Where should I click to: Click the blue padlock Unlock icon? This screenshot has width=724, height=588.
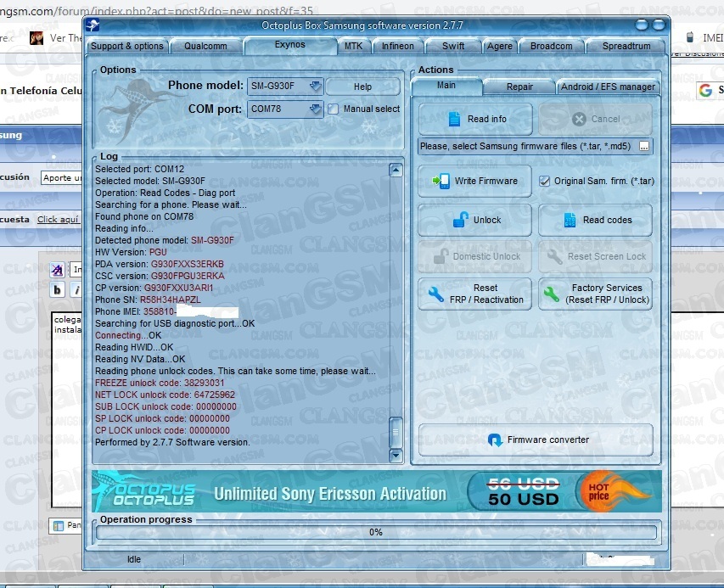(461, 220)
